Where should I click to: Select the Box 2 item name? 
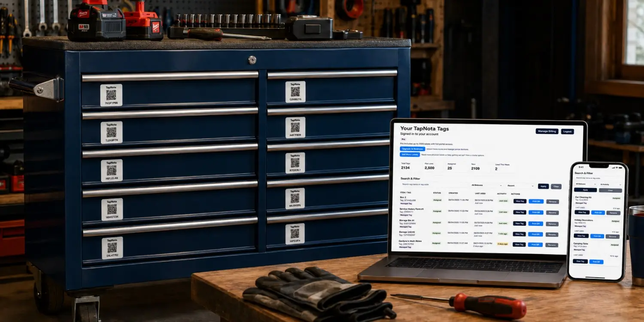pyautogui.click(x=403, y=197)
